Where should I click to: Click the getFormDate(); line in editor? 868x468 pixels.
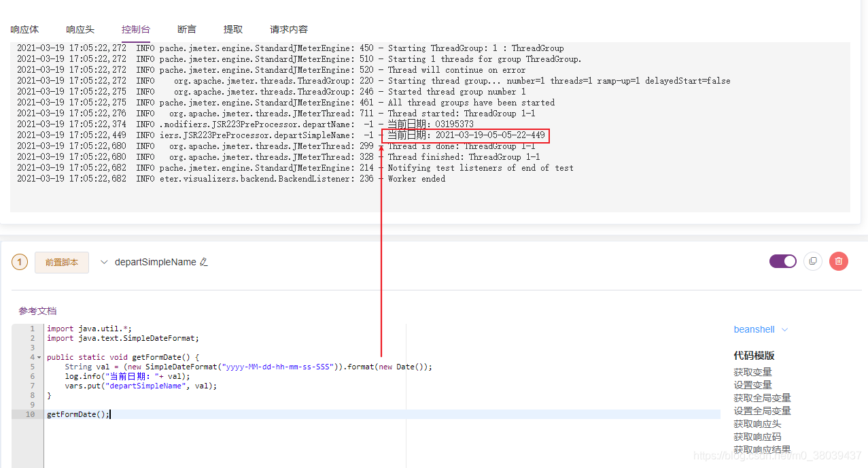(78, 414)
